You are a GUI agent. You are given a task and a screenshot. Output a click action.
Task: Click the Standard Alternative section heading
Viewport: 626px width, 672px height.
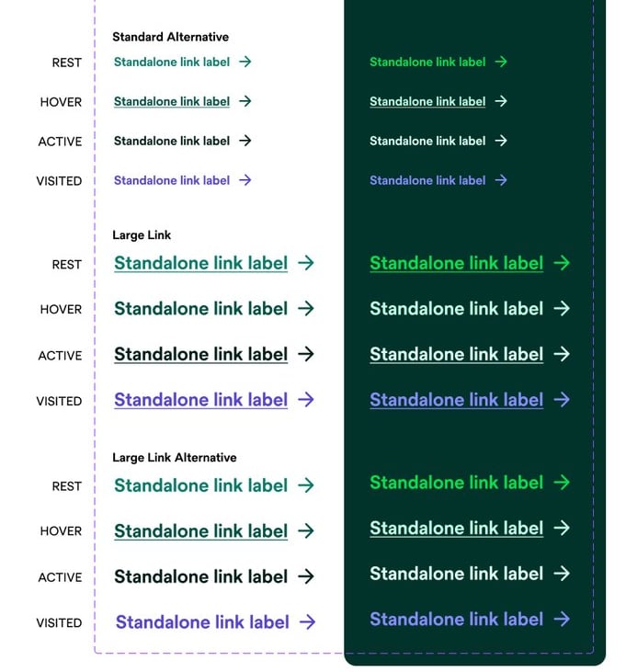tap(171, 37)
